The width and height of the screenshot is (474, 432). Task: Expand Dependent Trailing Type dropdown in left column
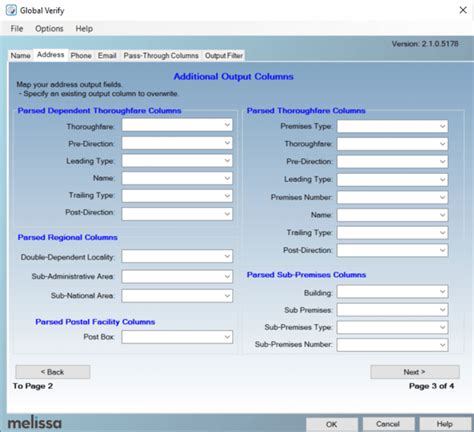tap(177, 196)
